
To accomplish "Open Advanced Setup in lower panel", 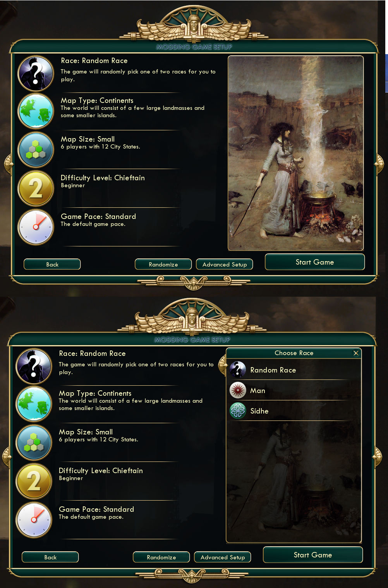I will click(223, 557).
